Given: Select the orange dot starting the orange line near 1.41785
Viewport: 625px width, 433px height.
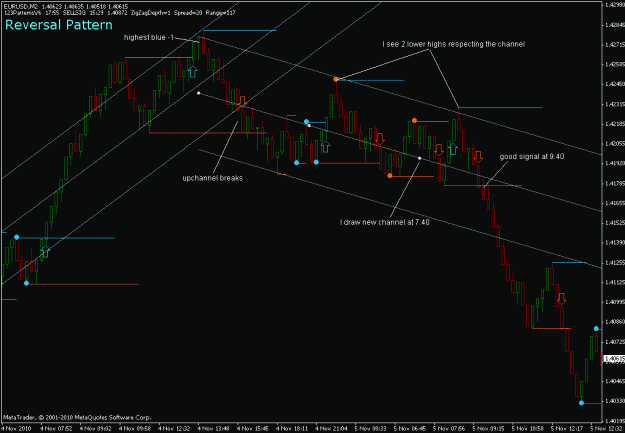Looking at the screenshot, I should [390, 176].
